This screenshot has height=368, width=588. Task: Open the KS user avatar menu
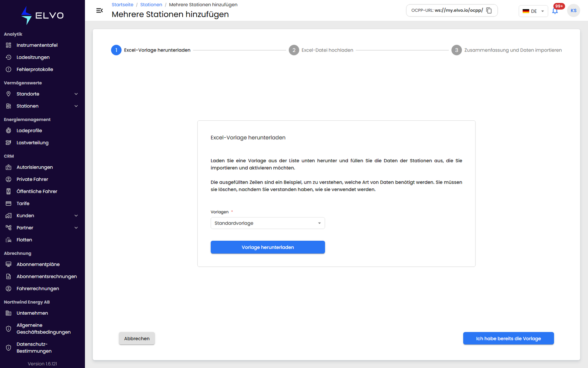click(573, 11)
